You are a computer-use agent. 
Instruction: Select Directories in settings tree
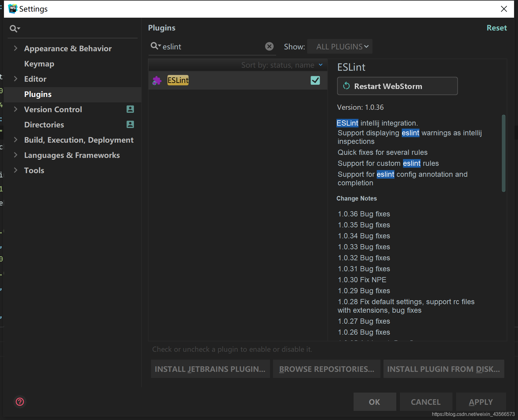(44, 125)
